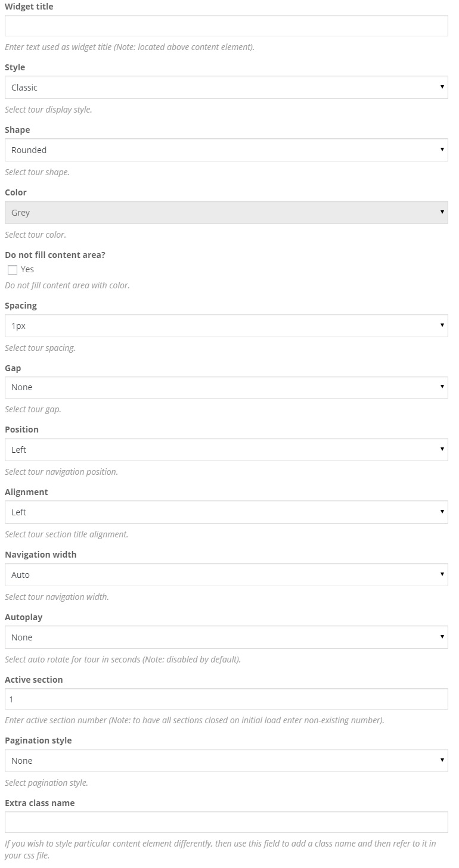
Task: Click the Active section number field
Action: pos(226,699)
